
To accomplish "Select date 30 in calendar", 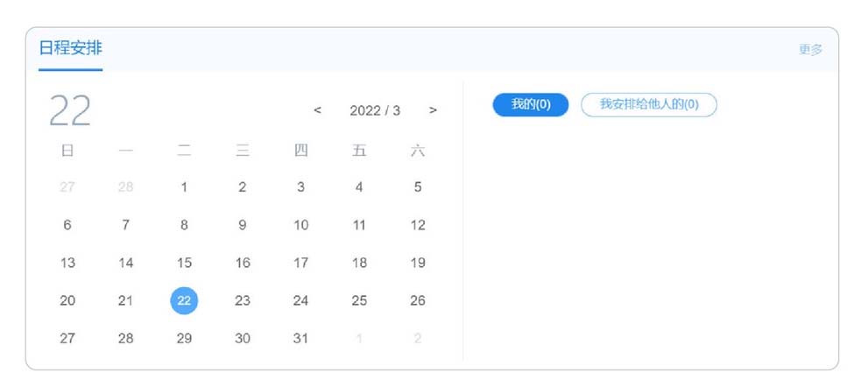I will click(243, 338).
